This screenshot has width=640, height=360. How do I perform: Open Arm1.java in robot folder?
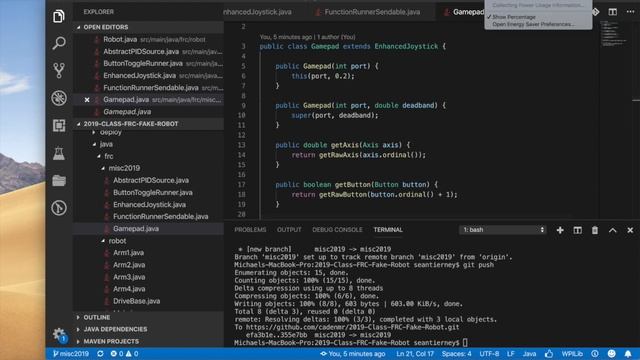[149, 253]
